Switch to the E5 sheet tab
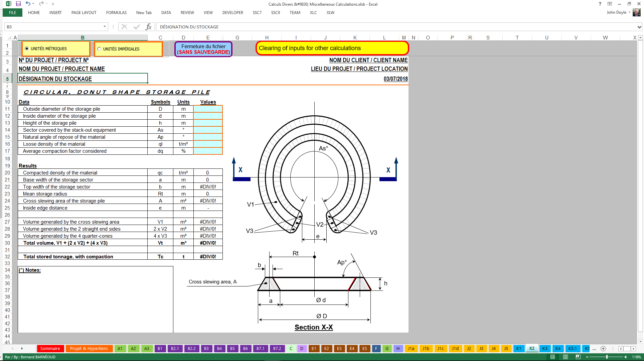Viewport: 644px width, 361px height. pyautogui.click(x=365, y=349)
